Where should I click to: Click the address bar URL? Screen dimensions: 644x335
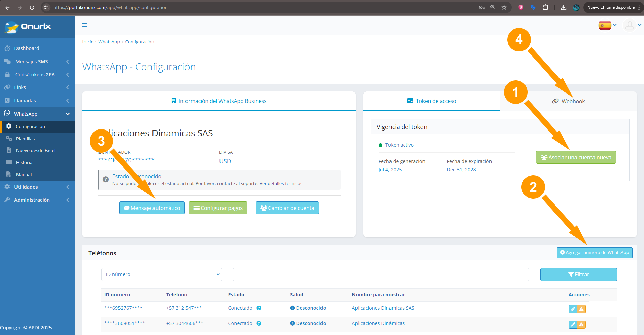110,7
